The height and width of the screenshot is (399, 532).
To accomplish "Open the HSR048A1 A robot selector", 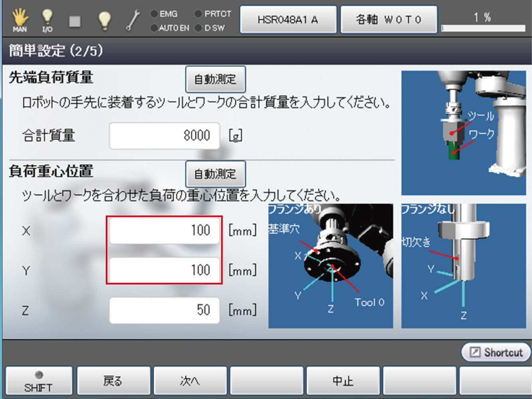I will click(288, 20).
